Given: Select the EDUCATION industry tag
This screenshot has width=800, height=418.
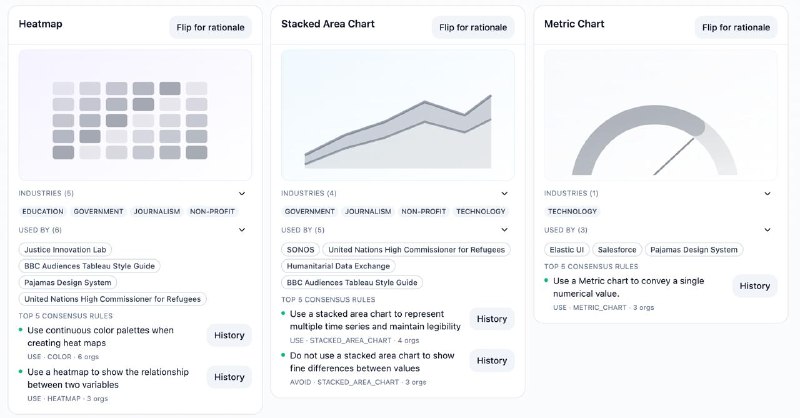Looking at the screenshot, I should [x=43, y=211].
